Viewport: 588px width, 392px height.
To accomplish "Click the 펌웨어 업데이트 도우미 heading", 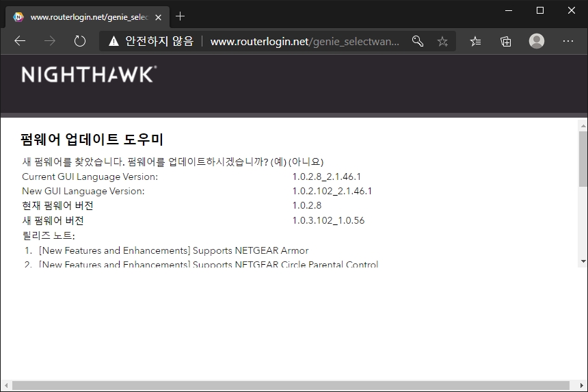I will click(92, 139).
